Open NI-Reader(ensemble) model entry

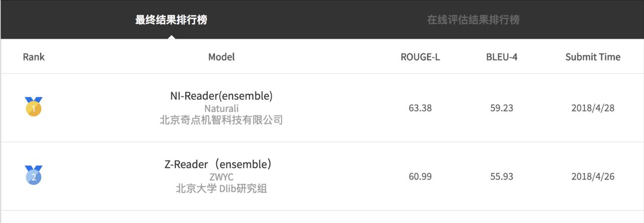point(222,96)
